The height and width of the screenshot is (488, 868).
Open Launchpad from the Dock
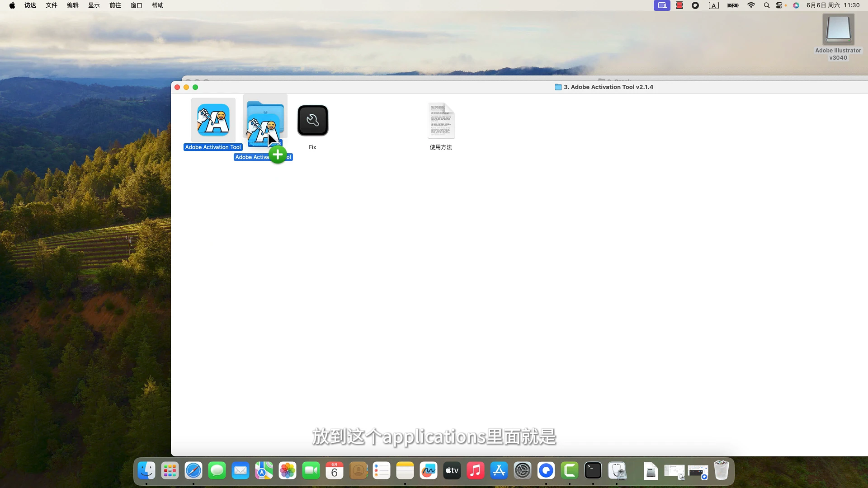[170, 471]
